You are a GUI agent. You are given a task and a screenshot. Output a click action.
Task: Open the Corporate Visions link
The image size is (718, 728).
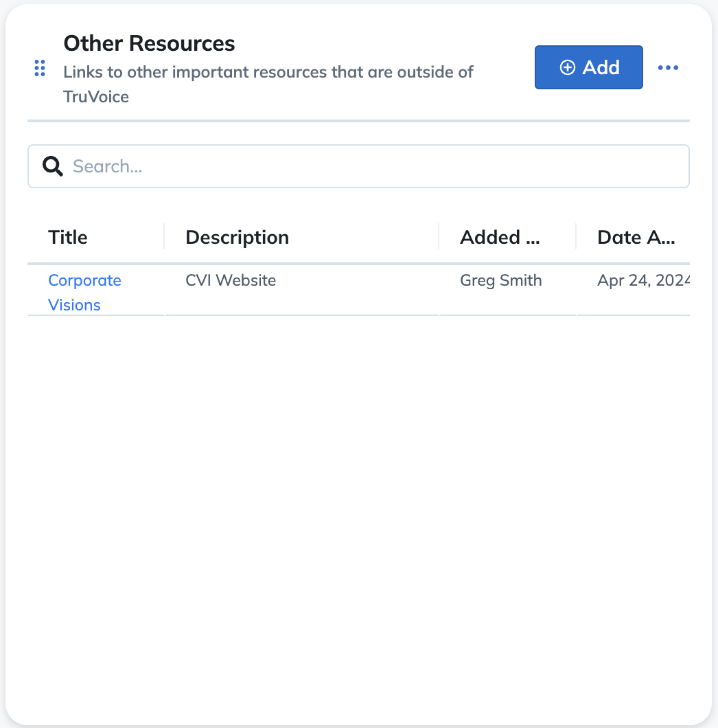(84, 293)
